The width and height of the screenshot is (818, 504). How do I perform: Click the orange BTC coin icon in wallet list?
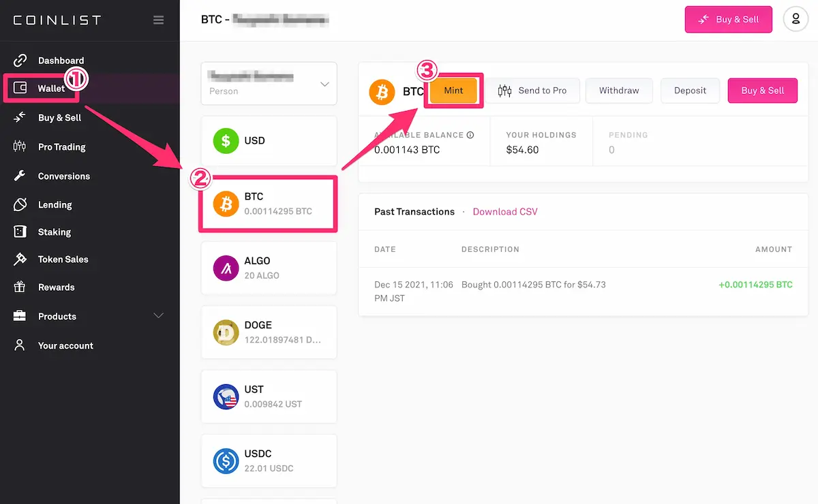coord(226,204)
